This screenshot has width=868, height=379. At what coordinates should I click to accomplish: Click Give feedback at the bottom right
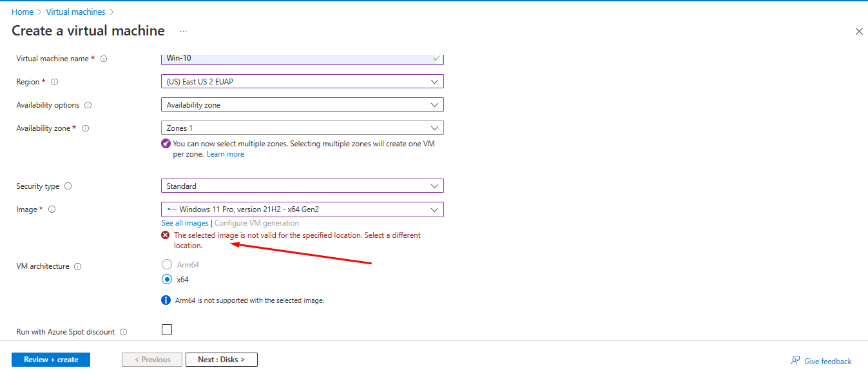pyautogui.click(x=827, y=361)
